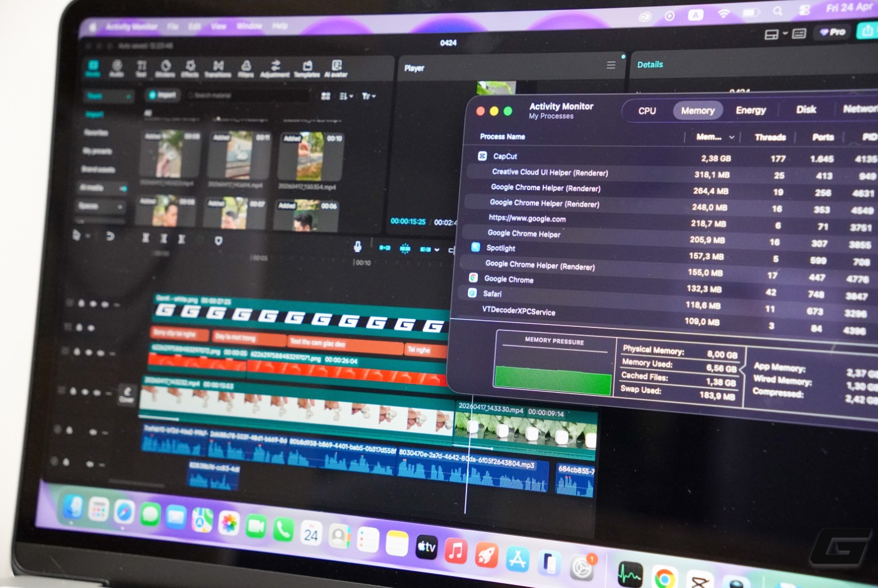878x588 pixels.
Task: Click the microphone record voiceover icon
Action: (x=357, y=246)
